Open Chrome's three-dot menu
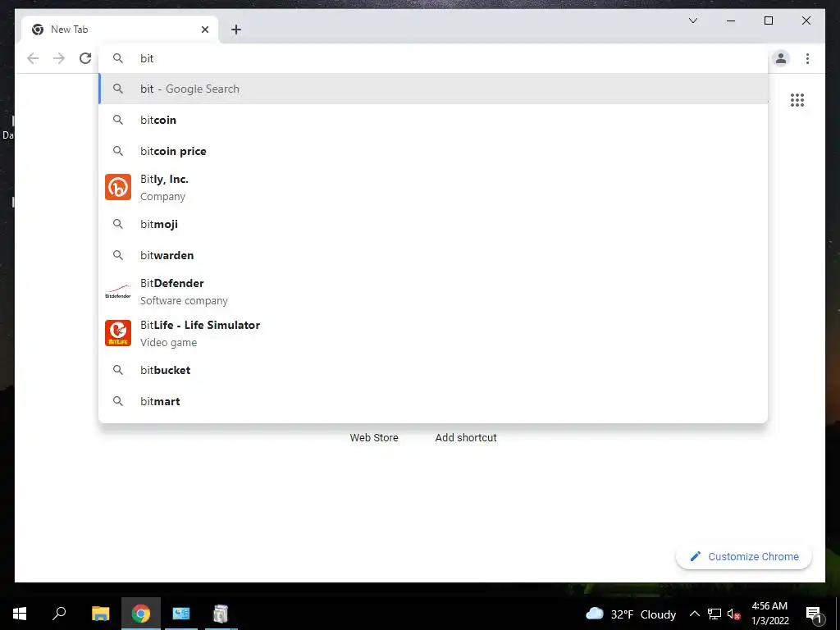 807,58
